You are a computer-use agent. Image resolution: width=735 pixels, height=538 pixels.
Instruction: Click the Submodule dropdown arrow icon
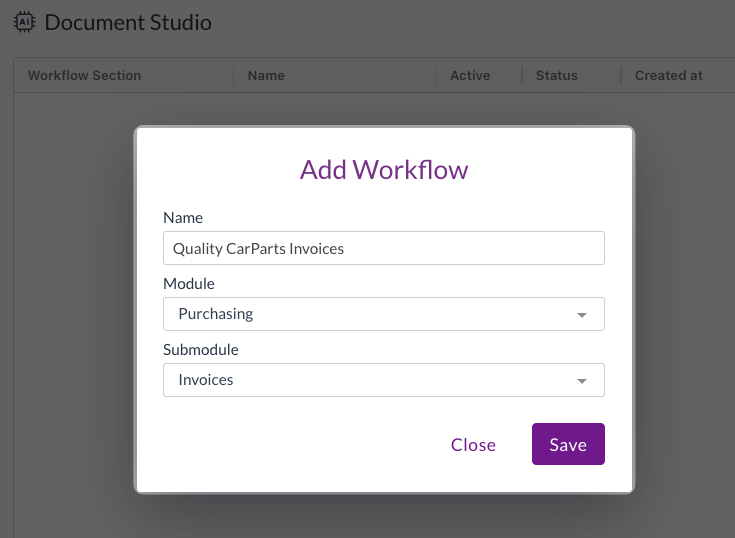click(x=582, y=381)
